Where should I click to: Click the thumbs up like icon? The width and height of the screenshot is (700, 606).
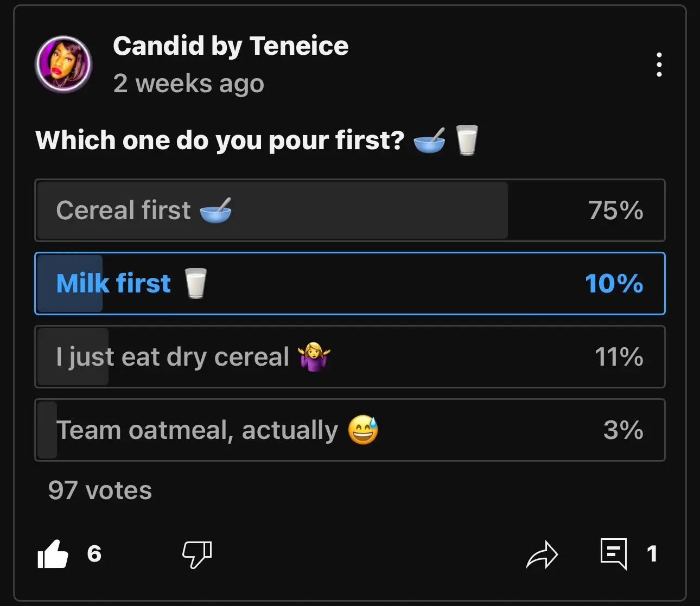[x=53, y=554]
